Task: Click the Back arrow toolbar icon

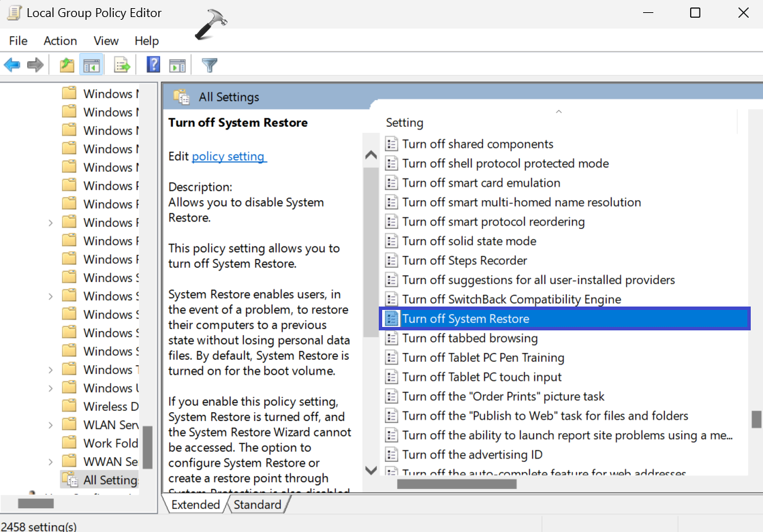Action: [12, 65]
